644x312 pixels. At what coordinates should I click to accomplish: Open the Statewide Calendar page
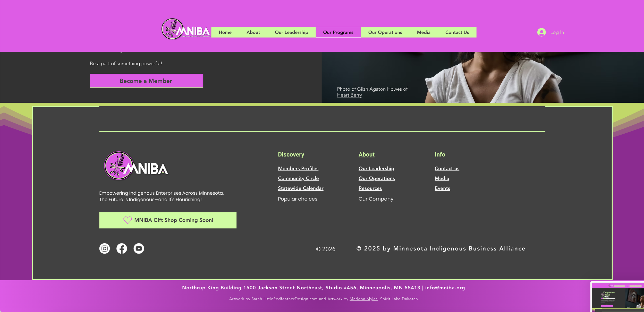point(300,188)
